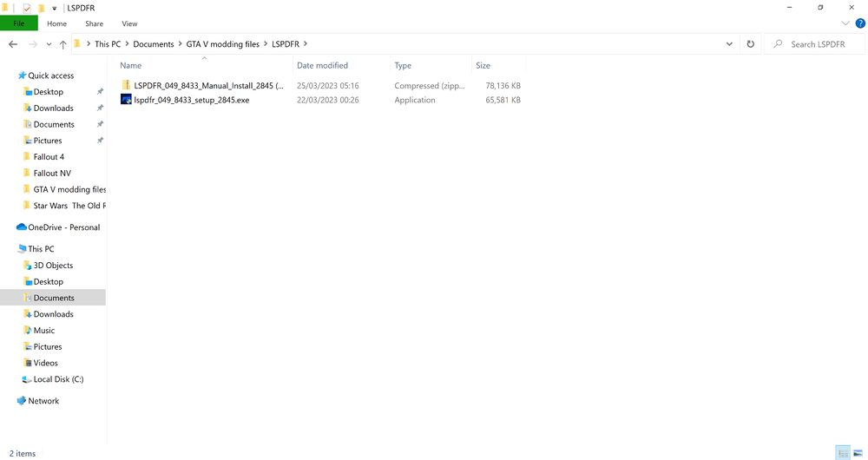Switch to Details view layout
Screen dimensions: 868x460
[x=843, y=453]
